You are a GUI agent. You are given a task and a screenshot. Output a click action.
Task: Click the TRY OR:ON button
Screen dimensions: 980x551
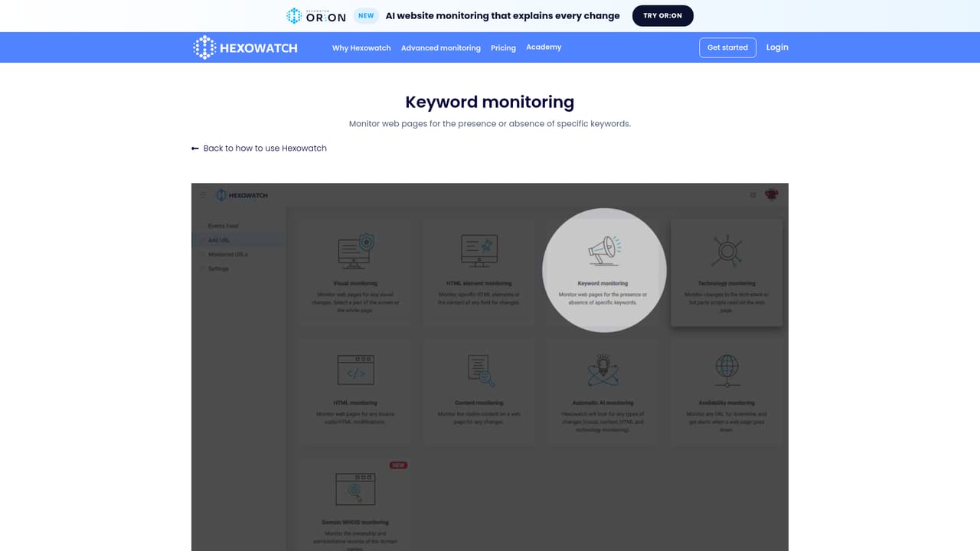click(x=662, y=15)
